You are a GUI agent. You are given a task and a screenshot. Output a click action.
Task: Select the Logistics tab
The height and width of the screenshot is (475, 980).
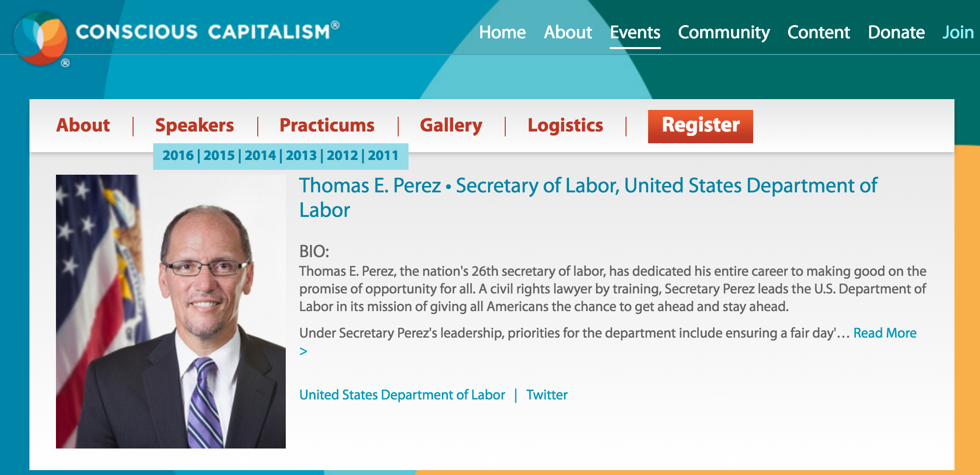565,125
